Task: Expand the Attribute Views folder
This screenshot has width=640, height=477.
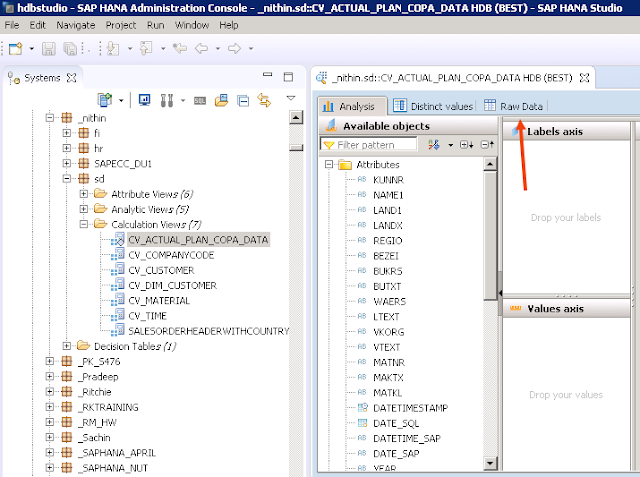Action: pyautogui.click(x=84, y=193)
